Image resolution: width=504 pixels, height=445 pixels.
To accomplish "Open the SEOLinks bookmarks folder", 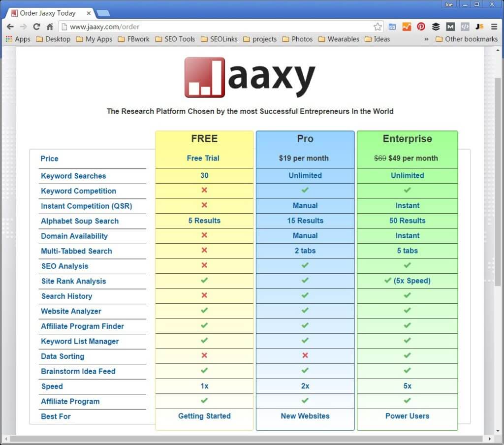I will pyautogui.click(x=219, y=39).
